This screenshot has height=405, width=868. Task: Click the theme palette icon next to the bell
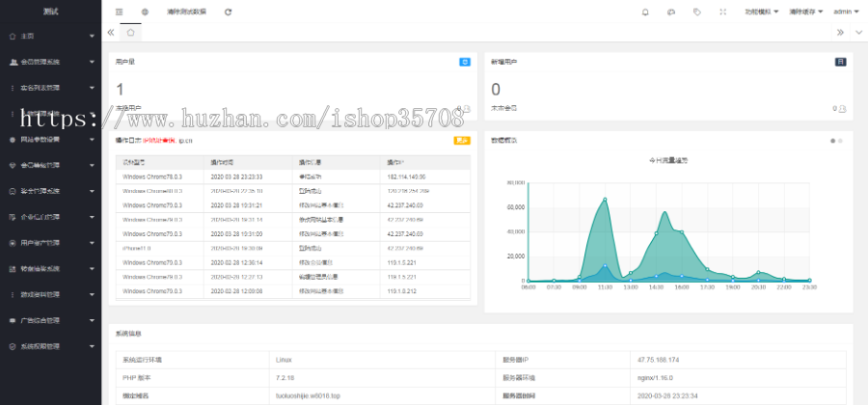click(671, 12)
